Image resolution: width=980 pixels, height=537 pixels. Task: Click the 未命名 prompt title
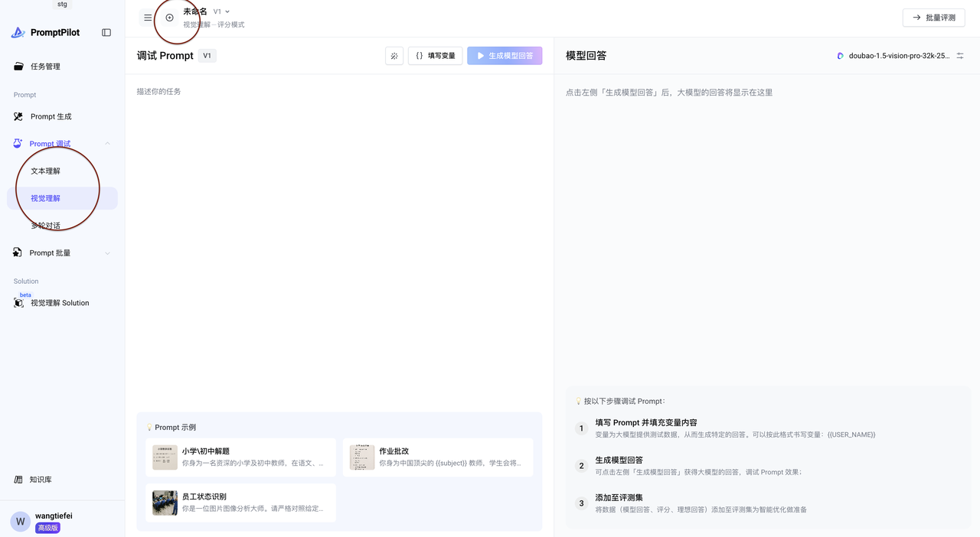pyautogui.click(x=195, y=11)
